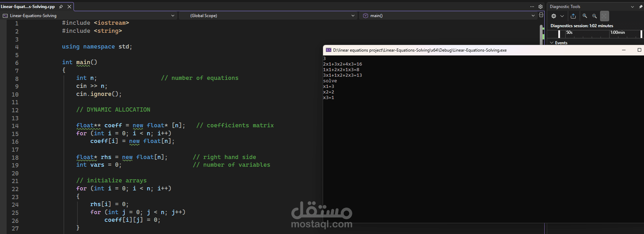The height and width of the screenshot is (234, 644).
Task: Click the 50s mark on timeline ruler
Action: (x=569, y=32)
